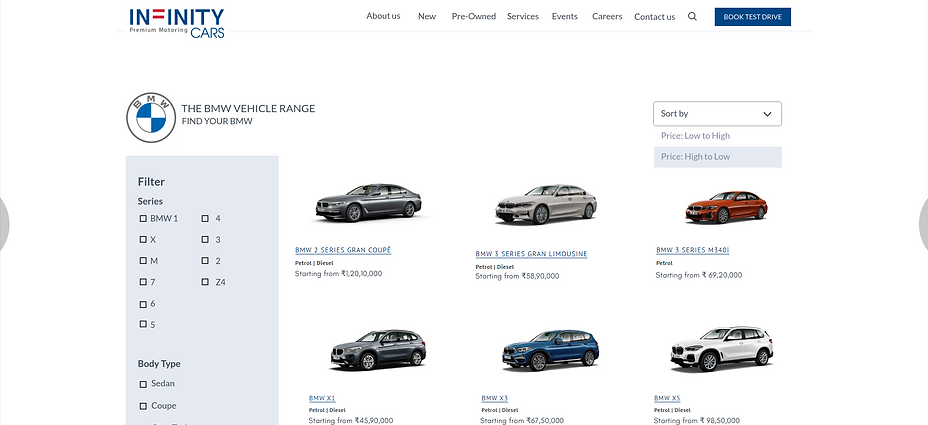Open the BMW X3 link
Screen dimensions: 928x425
pyautogui.click(x=495, y=398)
